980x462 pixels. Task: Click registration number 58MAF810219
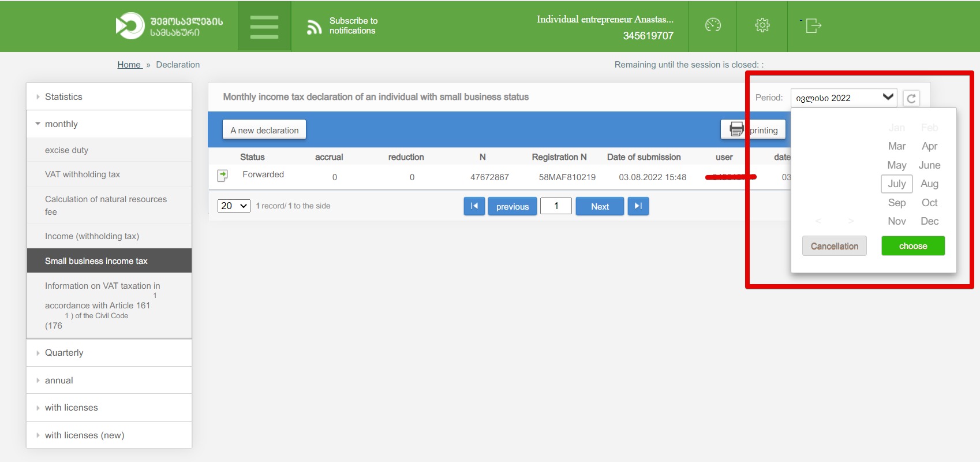click(567, 177)
